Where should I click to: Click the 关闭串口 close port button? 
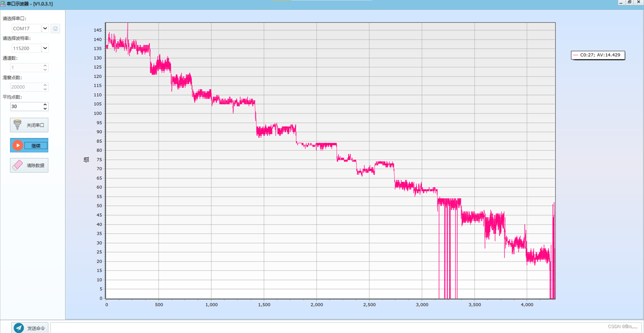(29, 125)
